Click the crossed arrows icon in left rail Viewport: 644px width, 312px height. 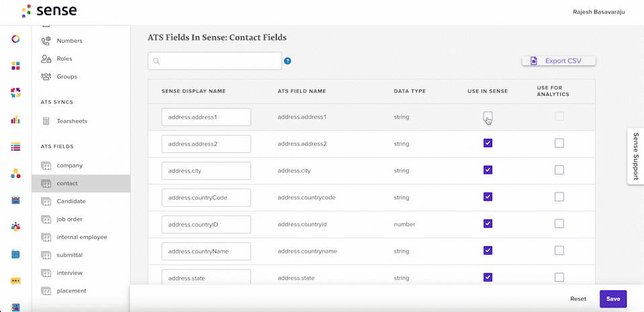point(15,93)
